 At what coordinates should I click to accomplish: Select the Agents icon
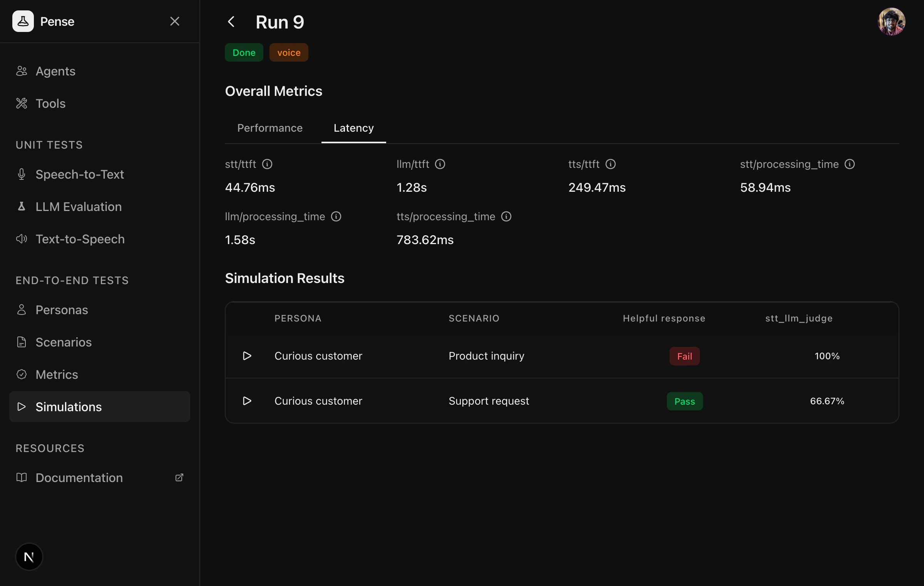pyautogui.click(x=21, y=71)
